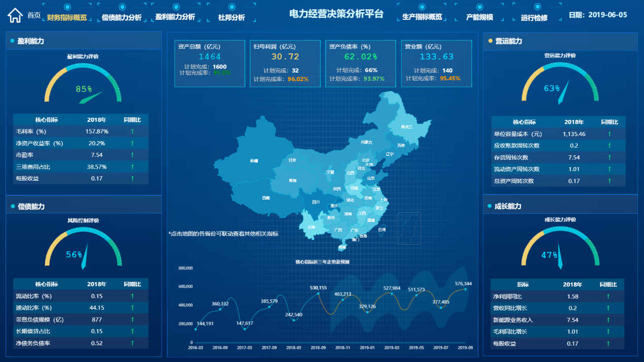
Task: Click the circular icon beside 杜邦分析 tab
Action: [x=231, y=8]
